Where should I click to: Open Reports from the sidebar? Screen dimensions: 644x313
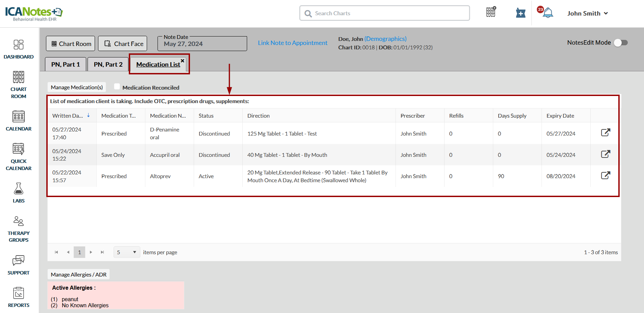tap(19, 297)
